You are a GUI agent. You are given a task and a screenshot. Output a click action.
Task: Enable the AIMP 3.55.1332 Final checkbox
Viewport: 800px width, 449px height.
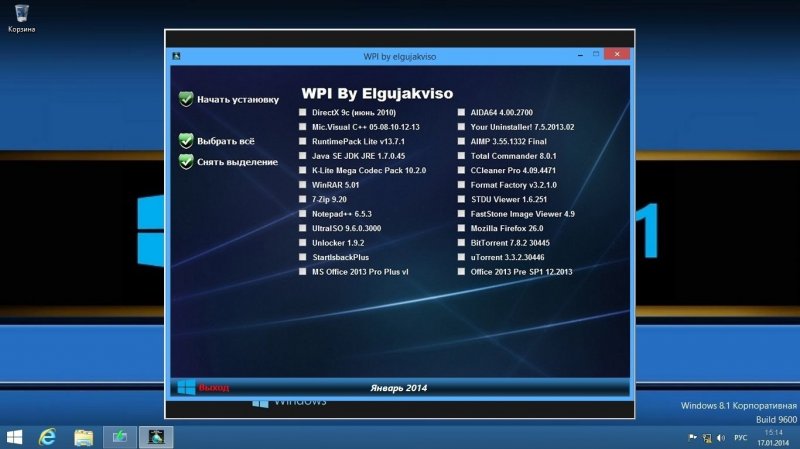coord(461,141)
